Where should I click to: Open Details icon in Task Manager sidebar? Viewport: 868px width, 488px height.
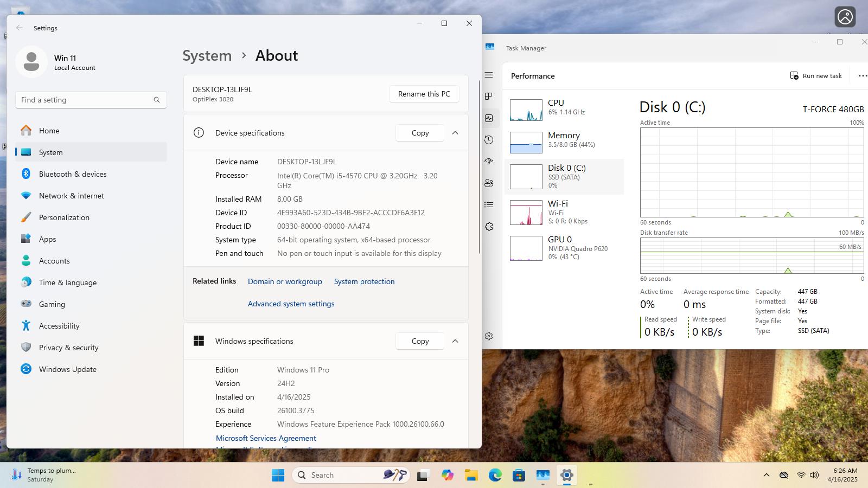(489, 205)
